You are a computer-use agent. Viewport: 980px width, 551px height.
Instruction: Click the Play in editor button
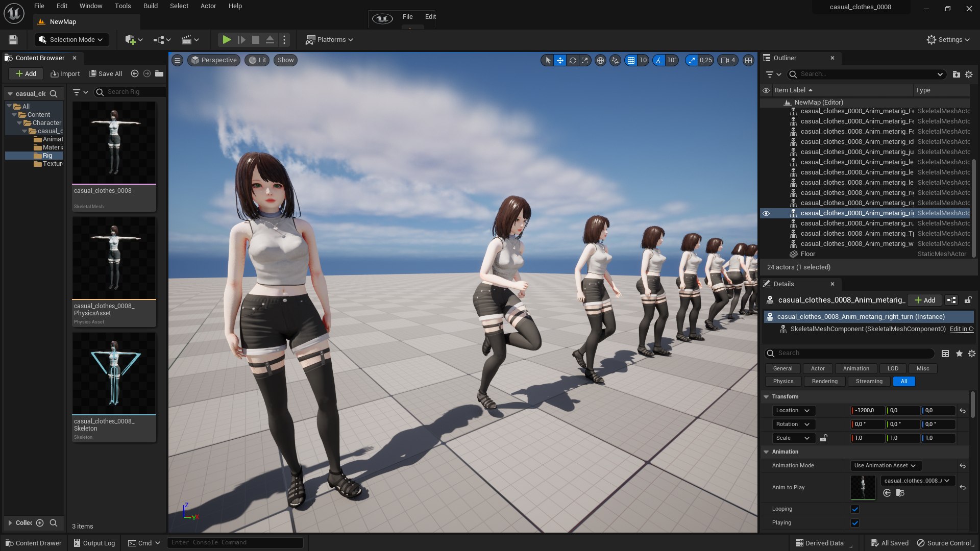[x=227, y=40]
